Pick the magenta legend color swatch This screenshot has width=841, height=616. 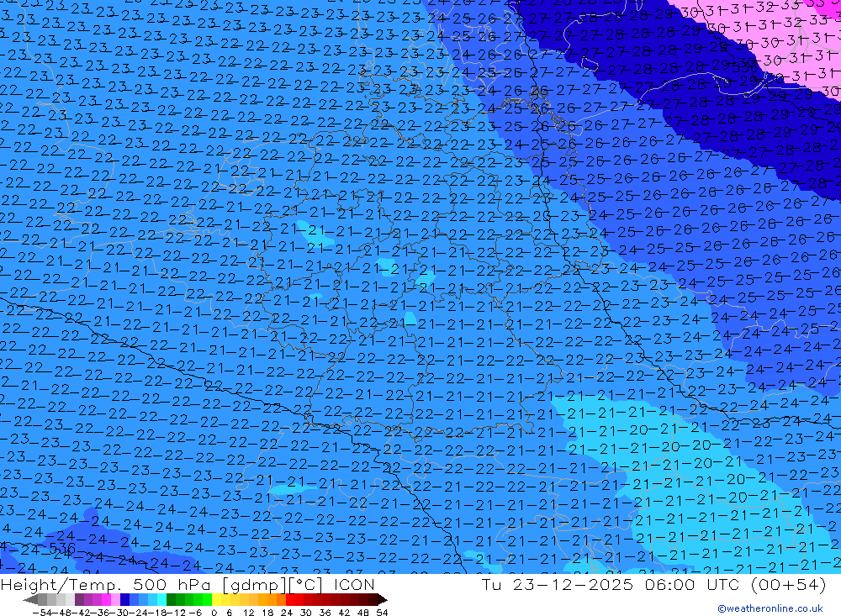pos(106,600)
